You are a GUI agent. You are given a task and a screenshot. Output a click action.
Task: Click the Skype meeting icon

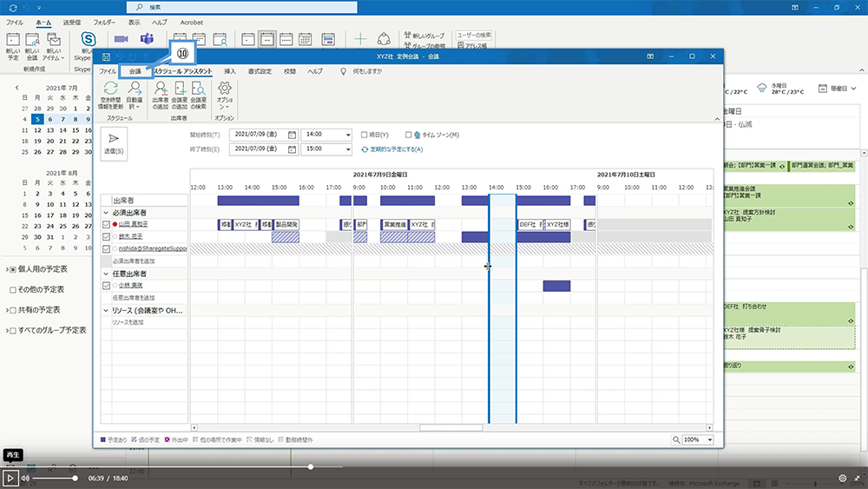[88, 39]
